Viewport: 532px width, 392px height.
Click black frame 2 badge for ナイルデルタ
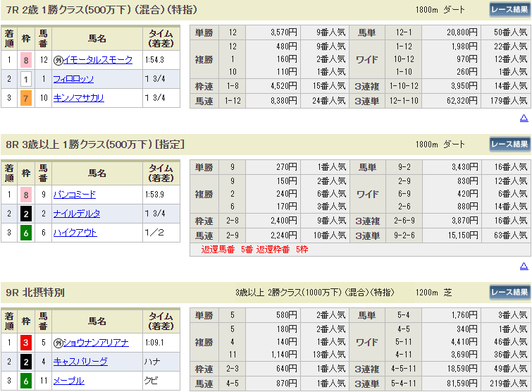click(26, 214)
